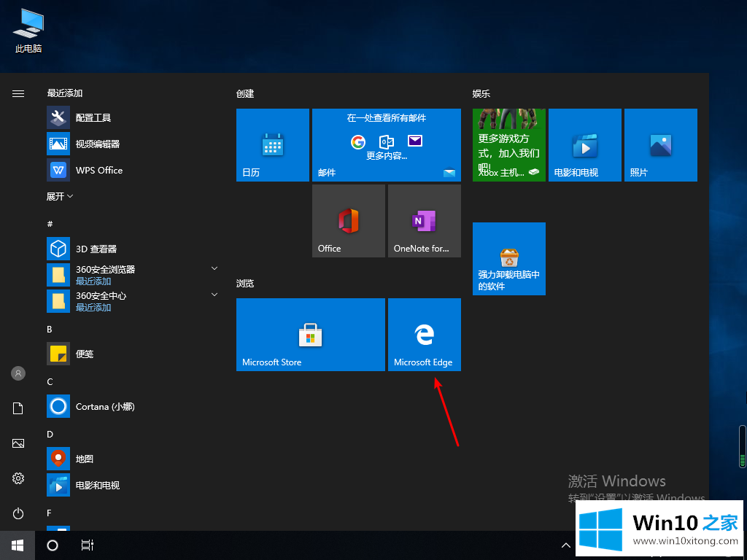Open 电影和电视 in the app list
Viewport: 747px width, 560px height.
(133, 485)
